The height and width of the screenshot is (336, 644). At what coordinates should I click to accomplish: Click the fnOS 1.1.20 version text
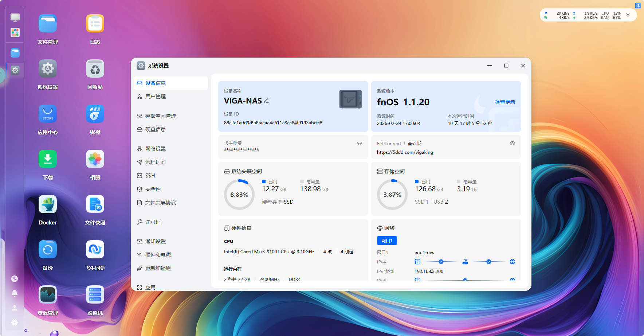click(403, 102)
